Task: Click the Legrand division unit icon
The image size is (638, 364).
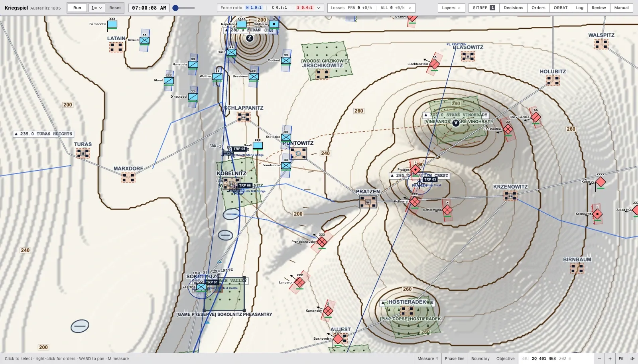Action: click(x=201, y=287)
